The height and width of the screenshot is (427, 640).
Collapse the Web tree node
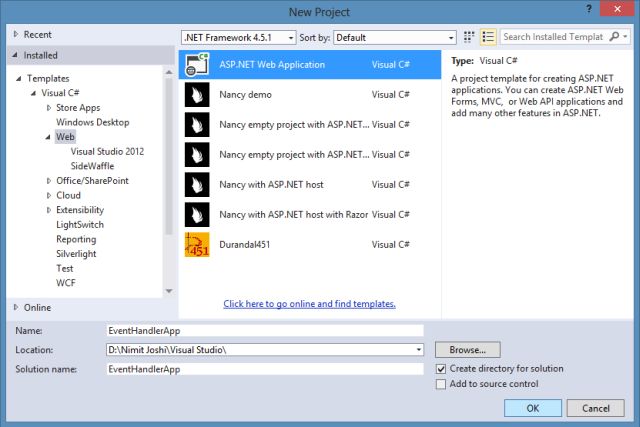tap(48, 137)
